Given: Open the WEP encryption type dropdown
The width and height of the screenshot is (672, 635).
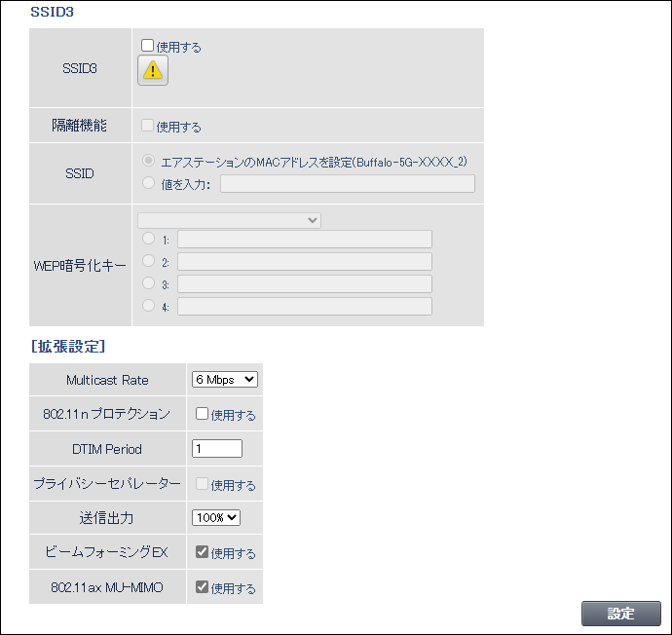Looking at the screenshot, I should tap(229, 220).
